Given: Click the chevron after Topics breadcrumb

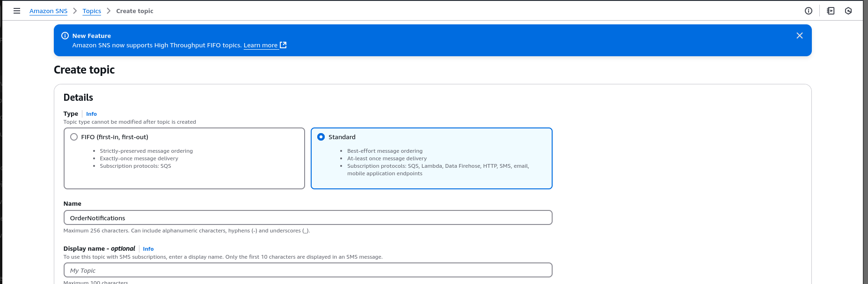Looking at the screenshot, I should coord(109,11).
